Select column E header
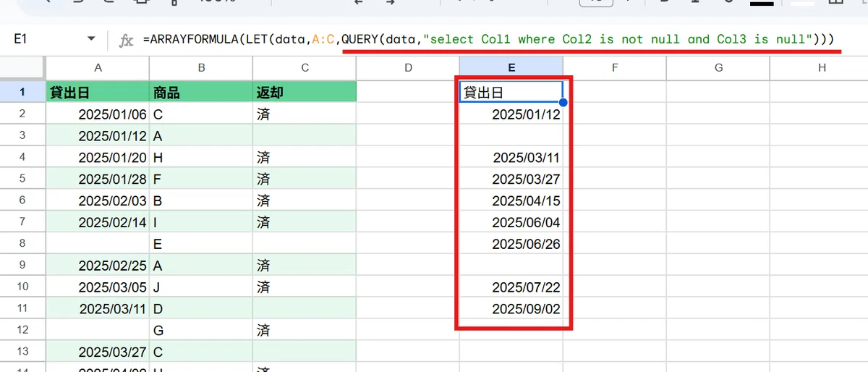The height and width of the screenshot is (372, 868). pos(511,68)
